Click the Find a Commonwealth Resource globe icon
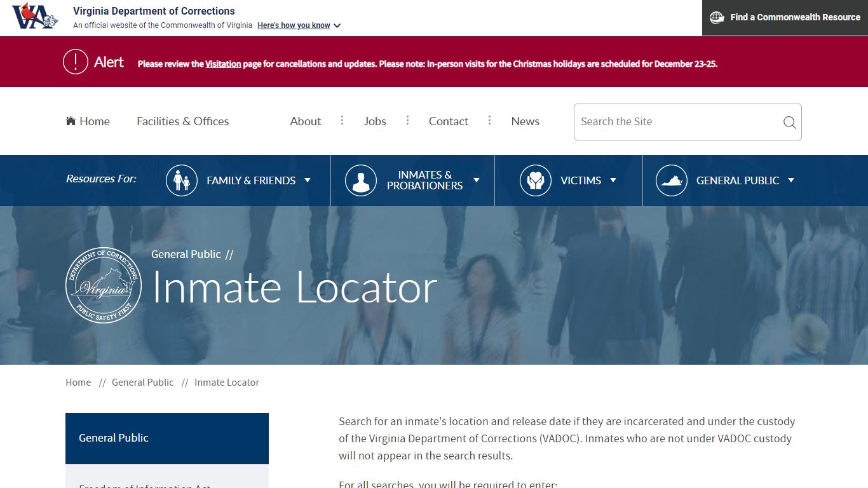 pos(717,17)
